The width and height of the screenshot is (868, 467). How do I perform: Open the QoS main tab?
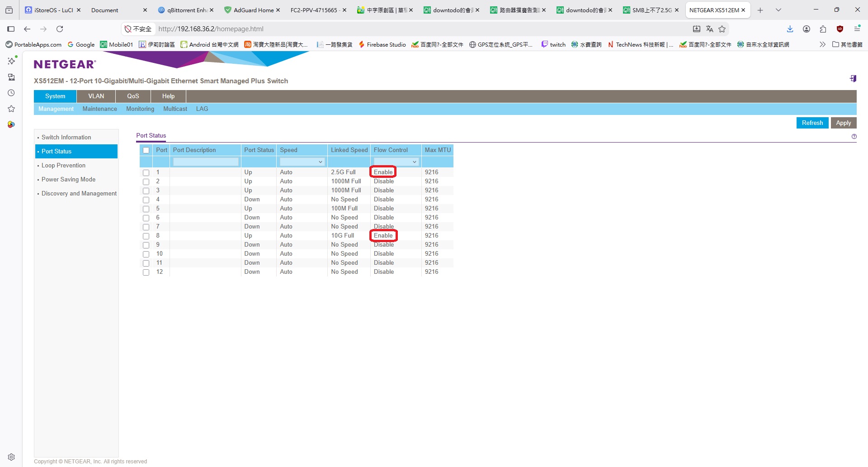pyautogui.click(x=133, y=96)
